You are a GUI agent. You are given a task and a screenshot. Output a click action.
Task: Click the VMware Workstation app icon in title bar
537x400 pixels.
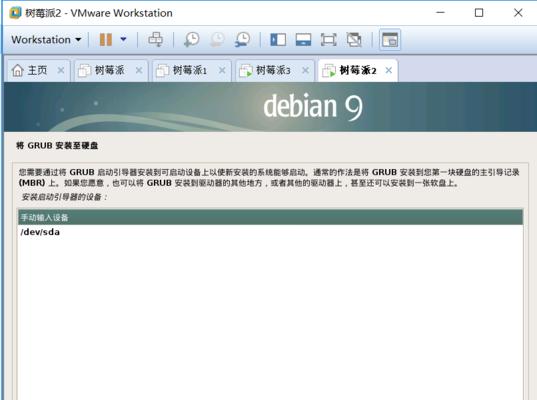(15, 13)
